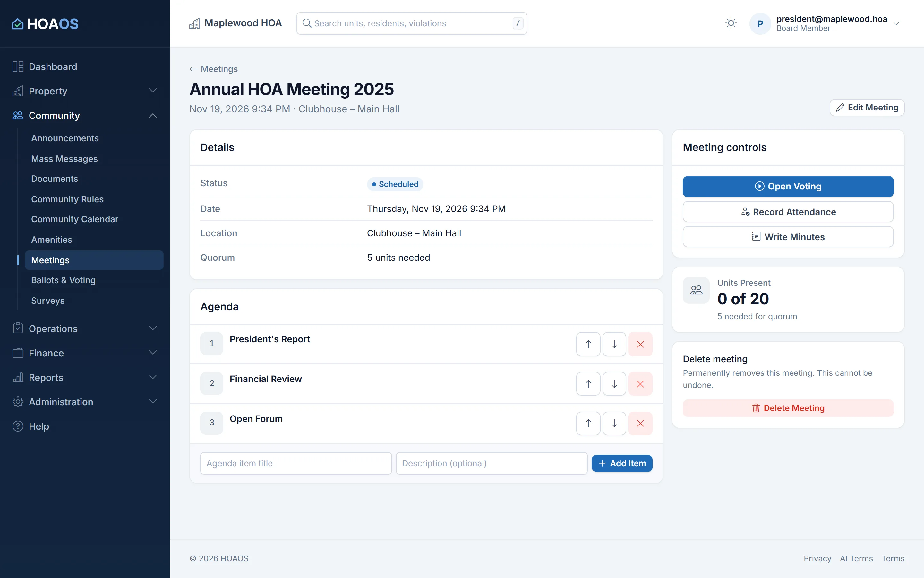Toggle light/dark theme sun icon
924x578 pixels.
click(731, 23)
